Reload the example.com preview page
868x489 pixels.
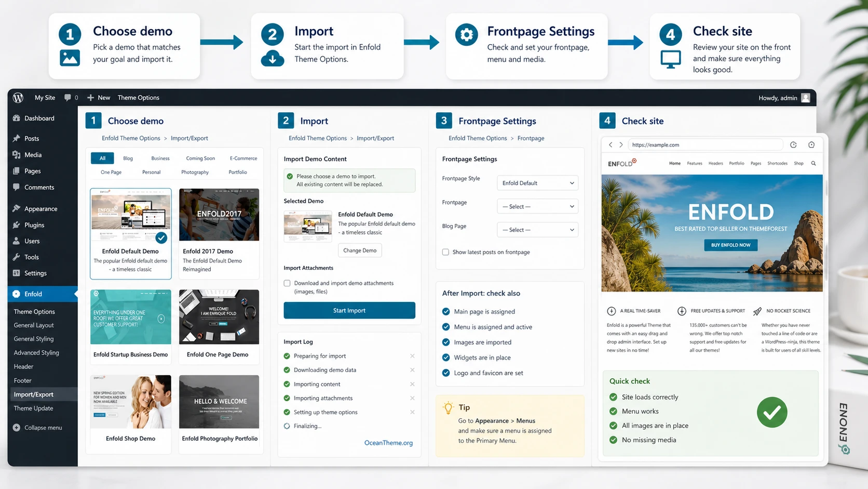click(x=793, y=145)
